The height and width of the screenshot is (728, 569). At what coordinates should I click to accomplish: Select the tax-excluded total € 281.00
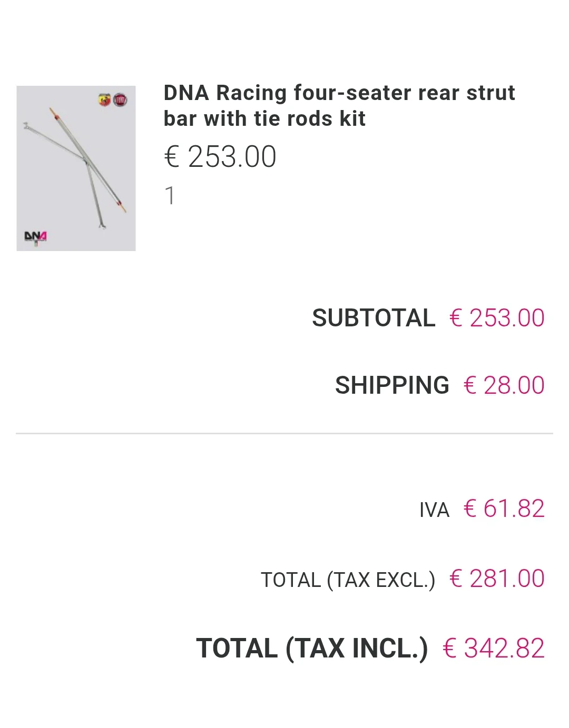497,579
